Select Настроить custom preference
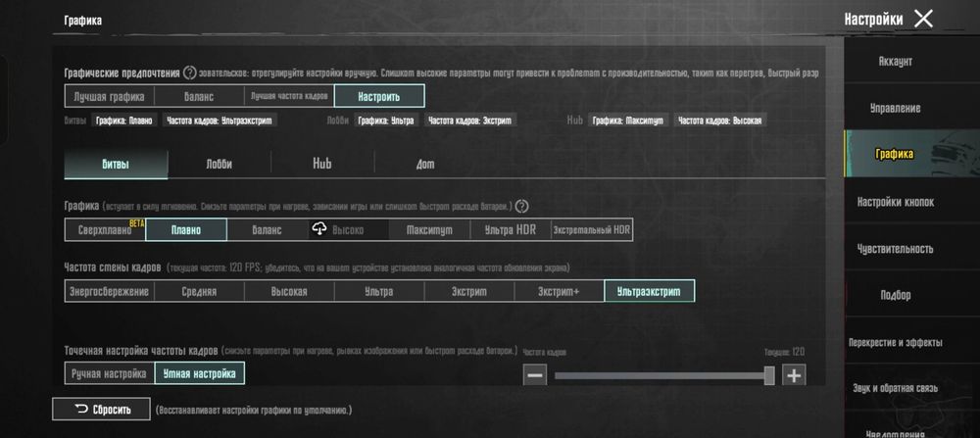 tap(379, 96)
